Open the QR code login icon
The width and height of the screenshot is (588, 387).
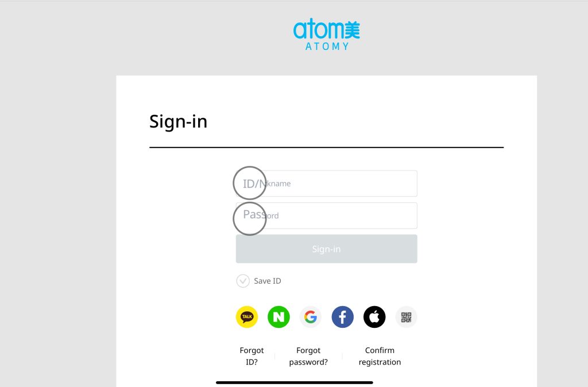[406, 317]
